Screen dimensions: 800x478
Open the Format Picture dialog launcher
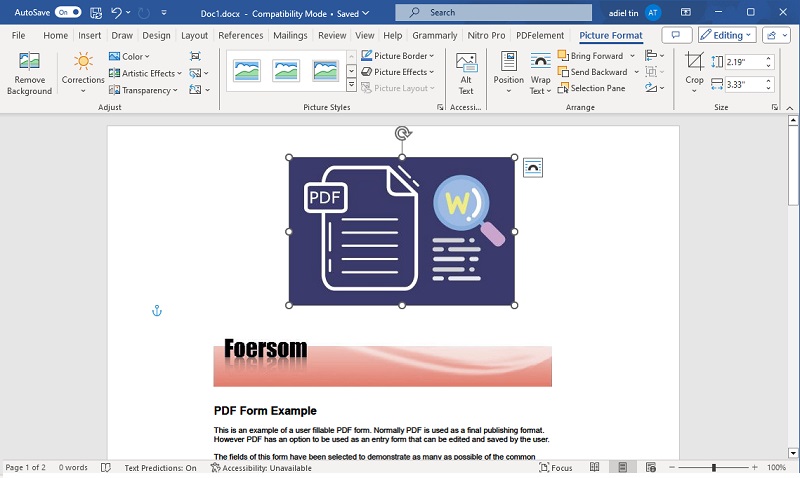pos(440,107)
